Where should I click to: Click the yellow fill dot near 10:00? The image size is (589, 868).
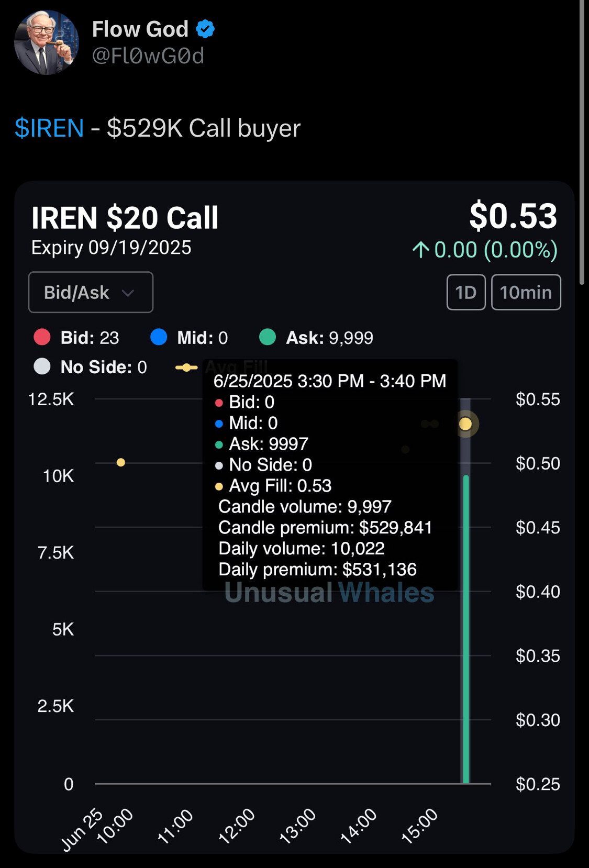click(x=121, y=462)
